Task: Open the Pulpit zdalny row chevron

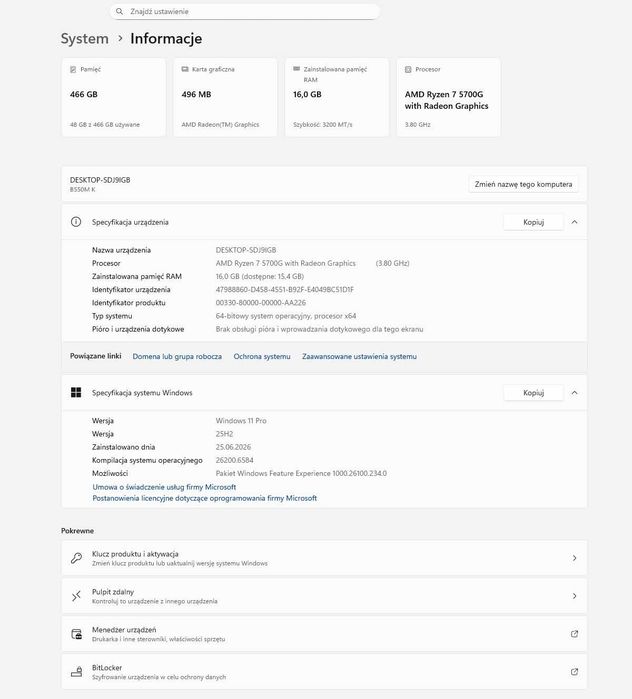Action: click(x=575, y=596)
